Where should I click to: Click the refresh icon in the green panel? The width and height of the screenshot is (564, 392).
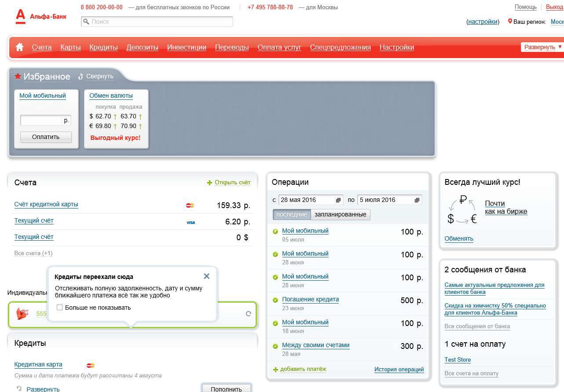pos(249,314)
